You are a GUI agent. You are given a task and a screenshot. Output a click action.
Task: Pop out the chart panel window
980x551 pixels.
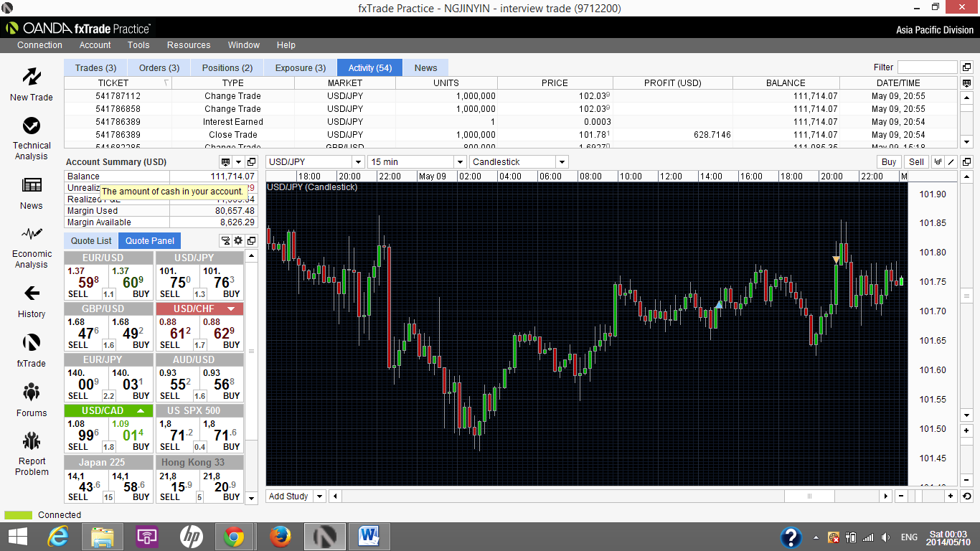click(966, 162)
